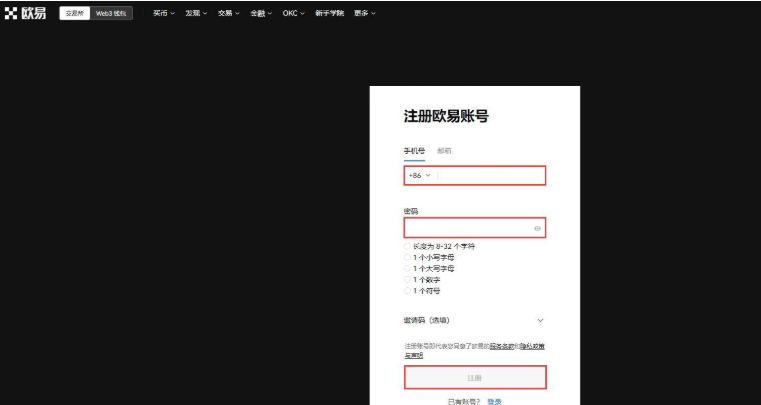Click the 登录 link
The width and height of the screenshot is (761, 405).
[x=495, y=402]
